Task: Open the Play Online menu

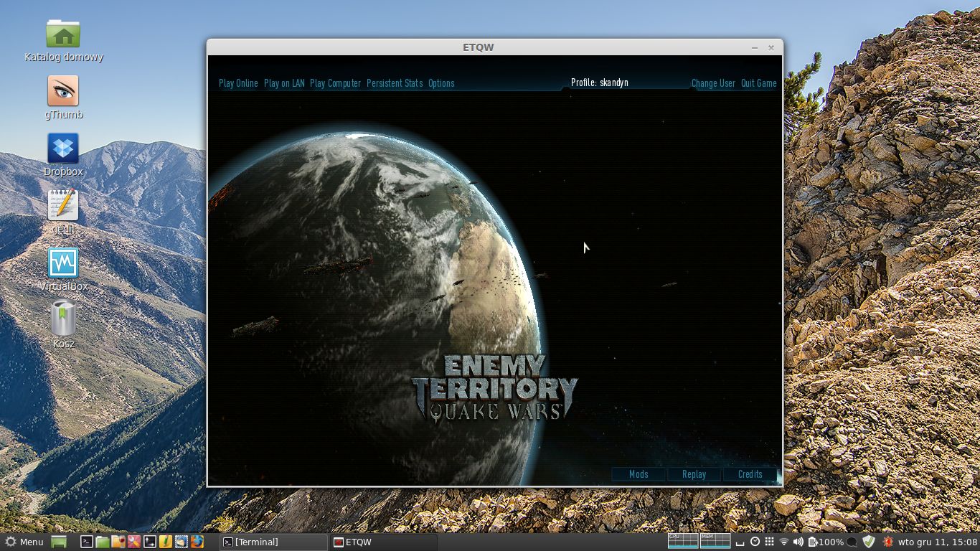Action: point(238,83)
